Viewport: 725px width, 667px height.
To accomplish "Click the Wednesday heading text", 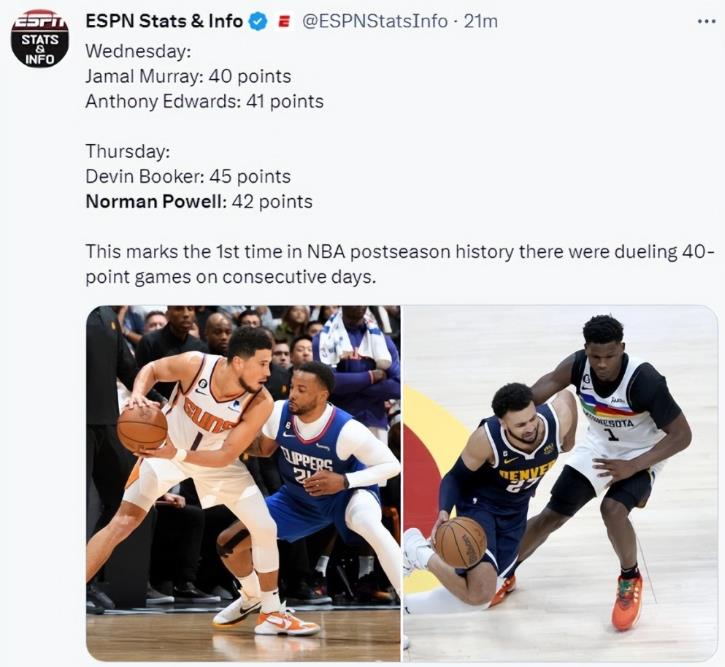I will tap(138, 51).
